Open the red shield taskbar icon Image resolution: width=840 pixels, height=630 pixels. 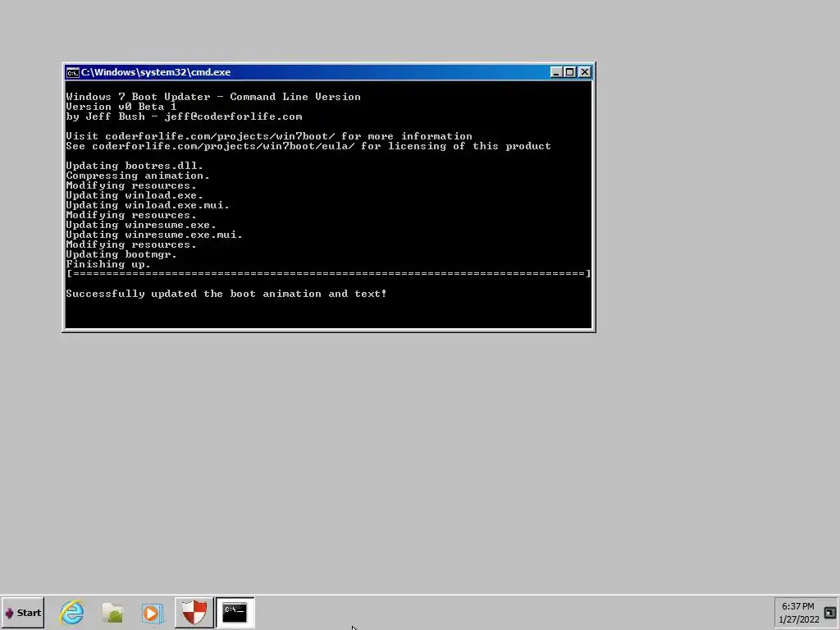coord(194,612)
